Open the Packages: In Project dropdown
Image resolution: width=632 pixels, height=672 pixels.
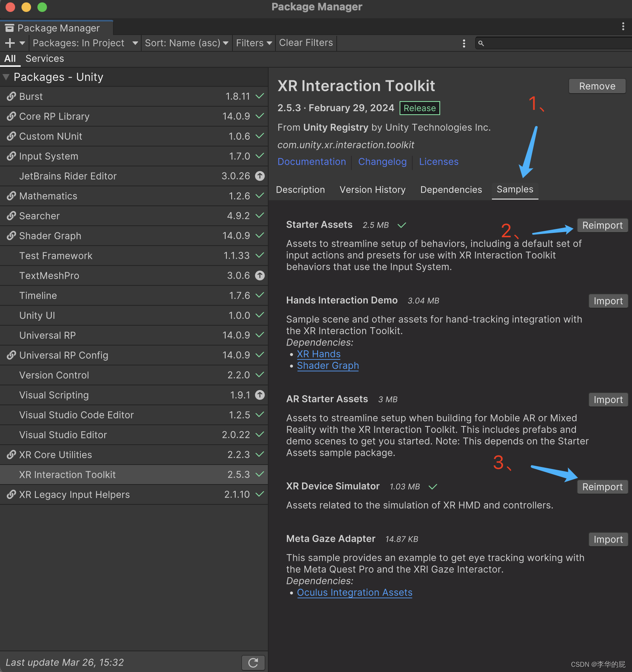coord(85,43)
